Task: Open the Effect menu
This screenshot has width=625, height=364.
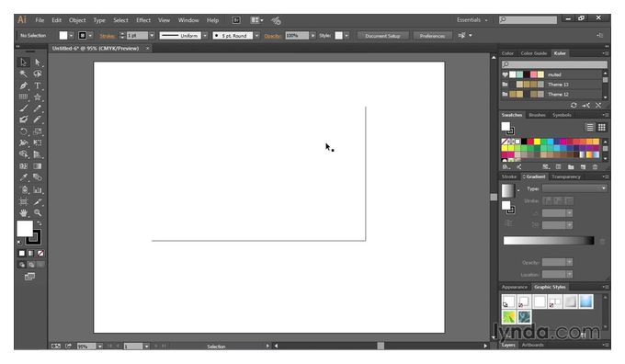Action: tap(143, 20)
